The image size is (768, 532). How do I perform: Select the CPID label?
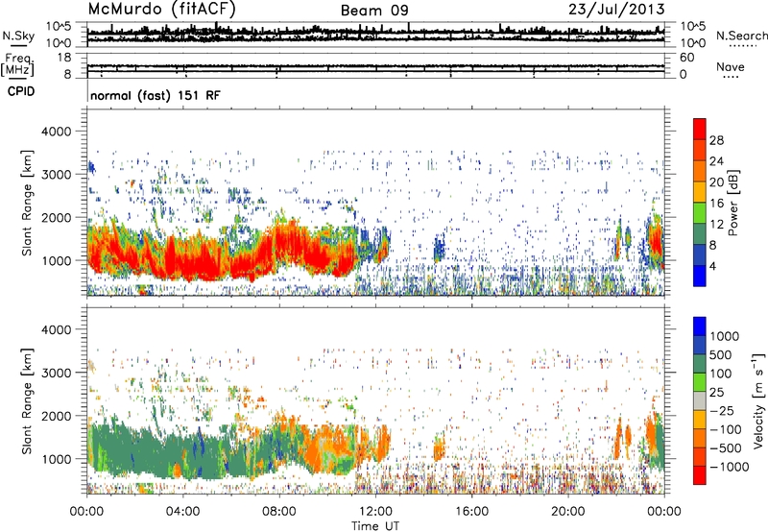tap(21, 91)
